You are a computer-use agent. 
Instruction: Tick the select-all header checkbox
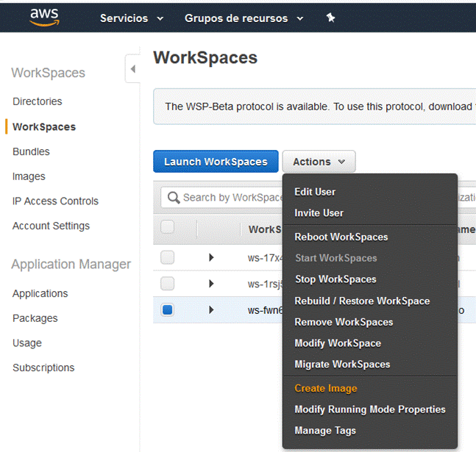click(x=167, y=226)
